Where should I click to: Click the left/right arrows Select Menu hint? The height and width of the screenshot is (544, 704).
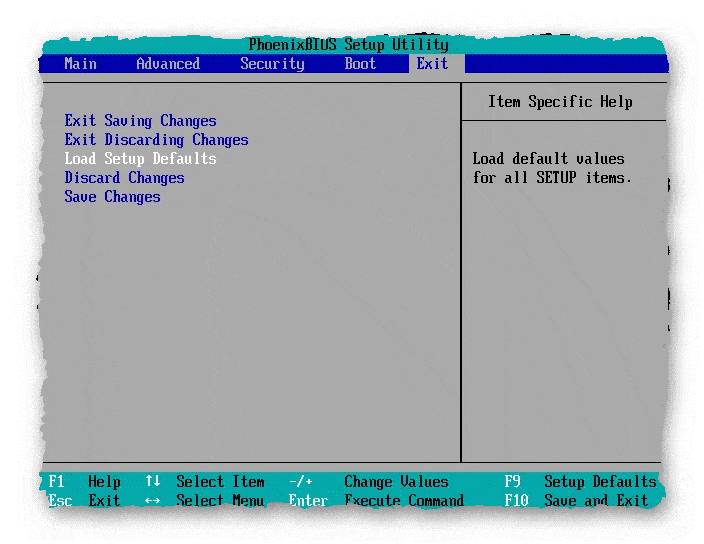[x=205, y=500]
